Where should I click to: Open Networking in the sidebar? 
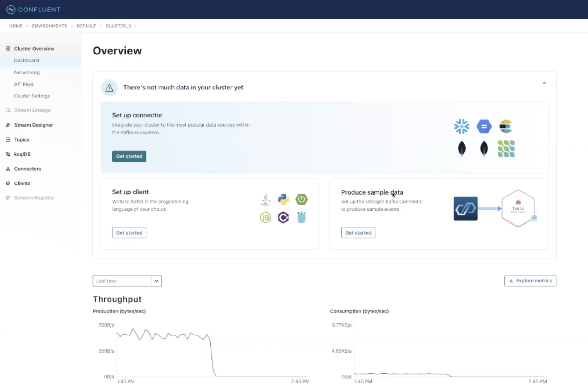click(27, 72)
